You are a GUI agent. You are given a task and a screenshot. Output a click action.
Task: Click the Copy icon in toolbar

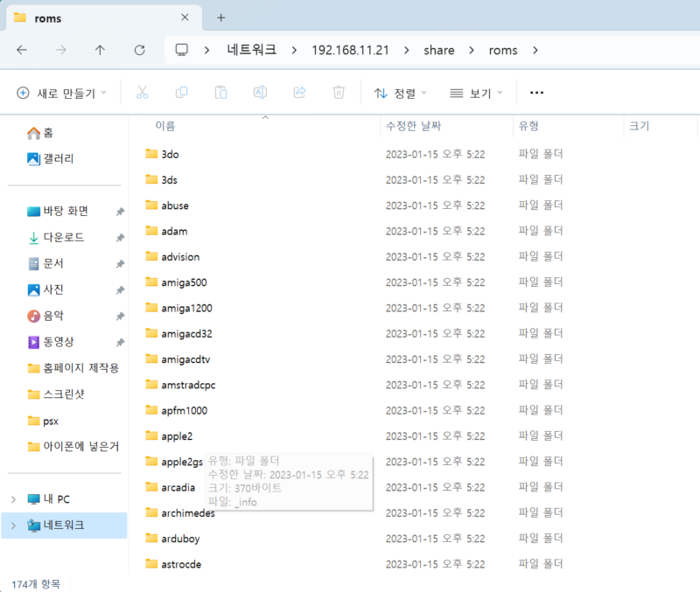182,93
